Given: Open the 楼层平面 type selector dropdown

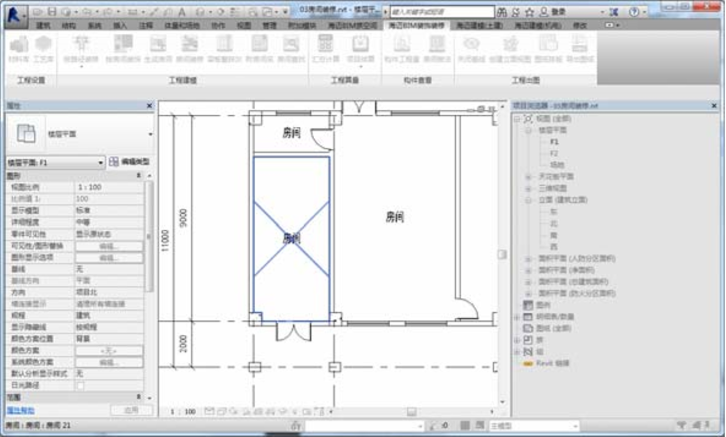Looking at the screenshot, I should 150,134.
